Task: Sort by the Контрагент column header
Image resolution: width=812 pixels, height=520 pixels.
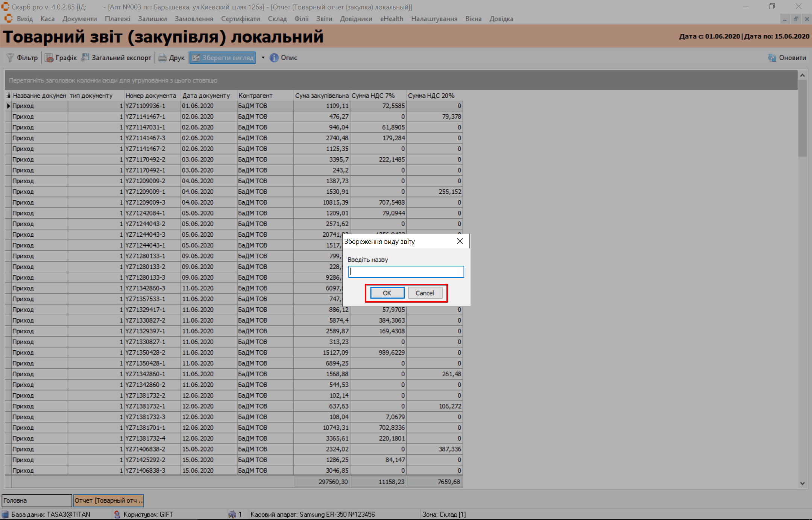Action: click(x=255, y=96)
